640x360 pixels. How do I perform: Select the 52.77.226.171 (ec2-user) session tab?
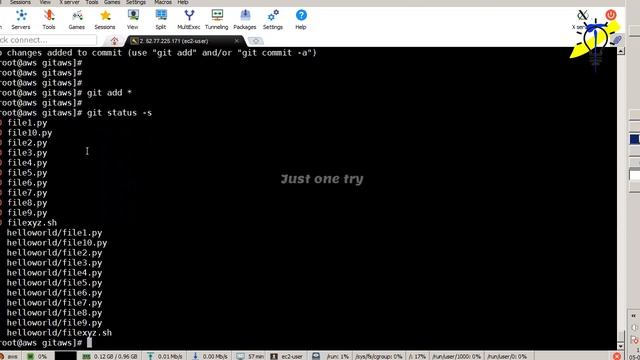coord(174,41)
